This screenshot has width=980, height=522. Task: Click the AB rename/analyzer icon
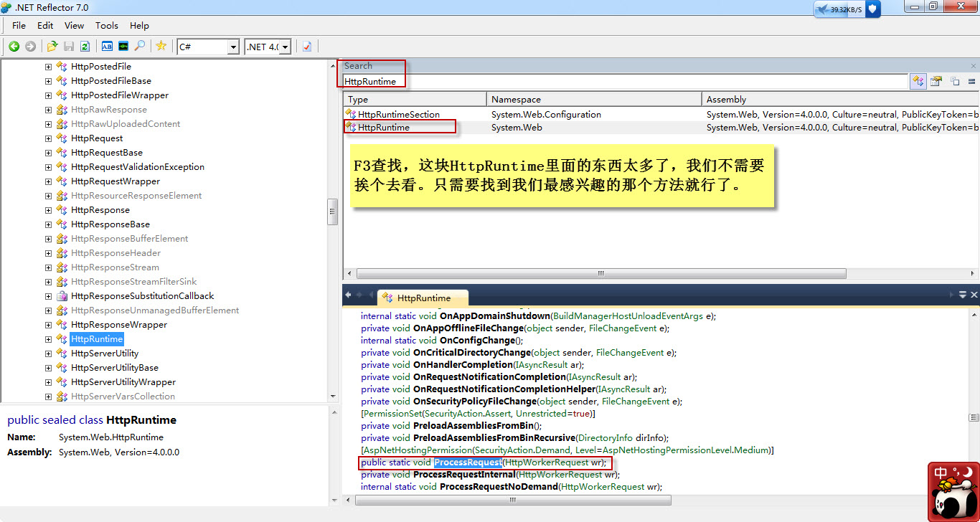[x=108, y=46]
